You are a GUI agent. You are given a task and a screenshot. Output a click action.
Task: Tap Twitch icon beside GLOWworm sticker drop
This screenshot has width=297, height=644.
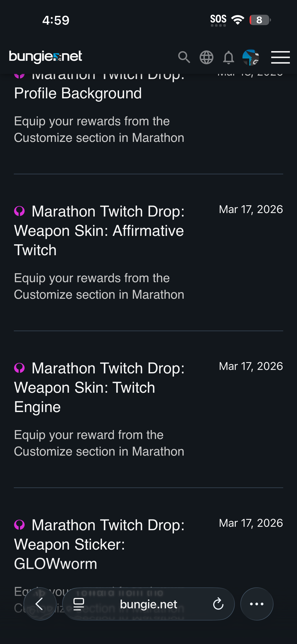20,524
